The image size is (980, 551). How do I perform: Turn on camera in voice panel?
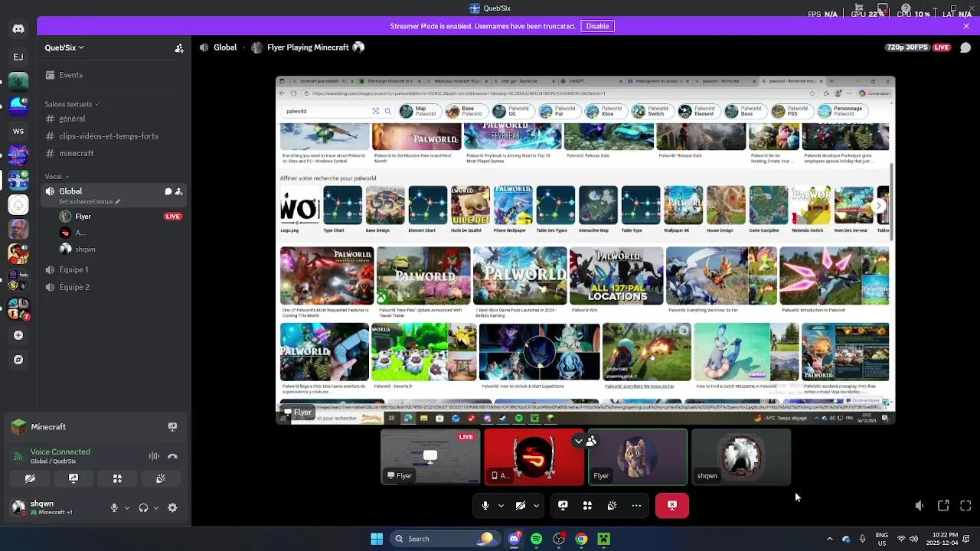30,478
